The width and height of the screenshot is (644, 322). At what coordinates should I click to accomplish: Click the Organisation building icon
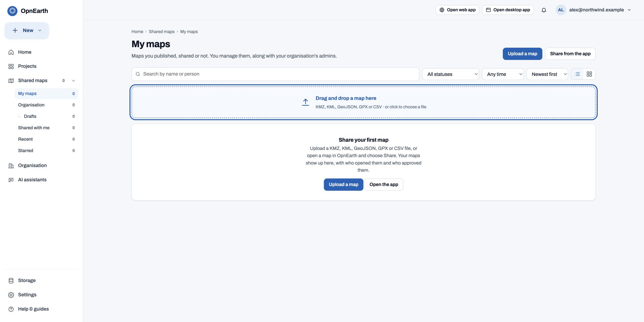[11, 166]
